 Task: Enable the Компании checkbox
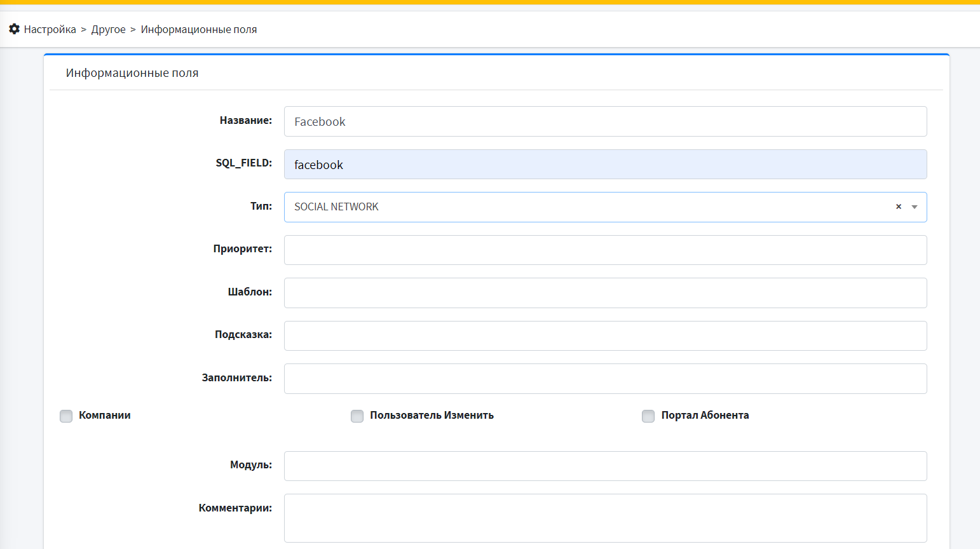[66, 416]
